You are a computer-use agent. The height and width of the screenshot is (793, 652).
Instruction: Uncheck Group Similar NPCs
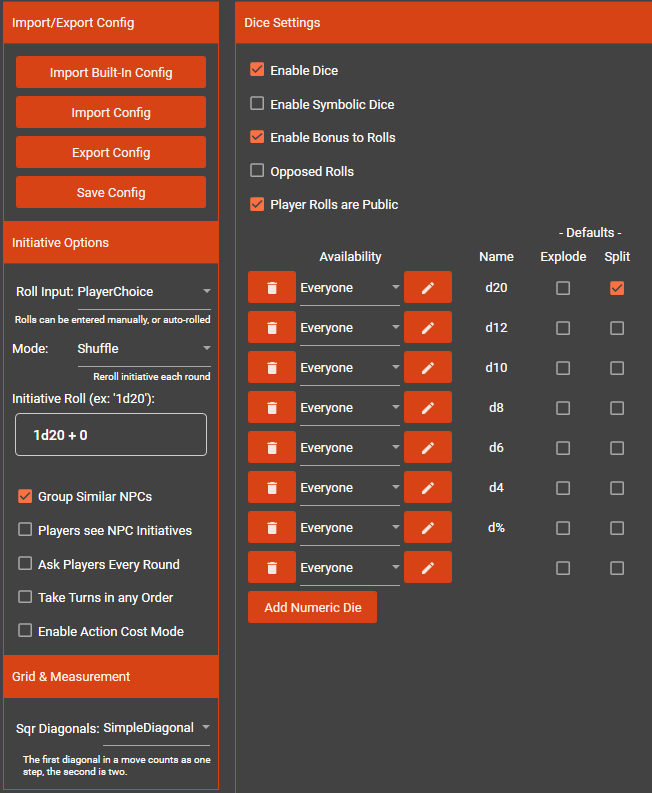coord(25,496)
